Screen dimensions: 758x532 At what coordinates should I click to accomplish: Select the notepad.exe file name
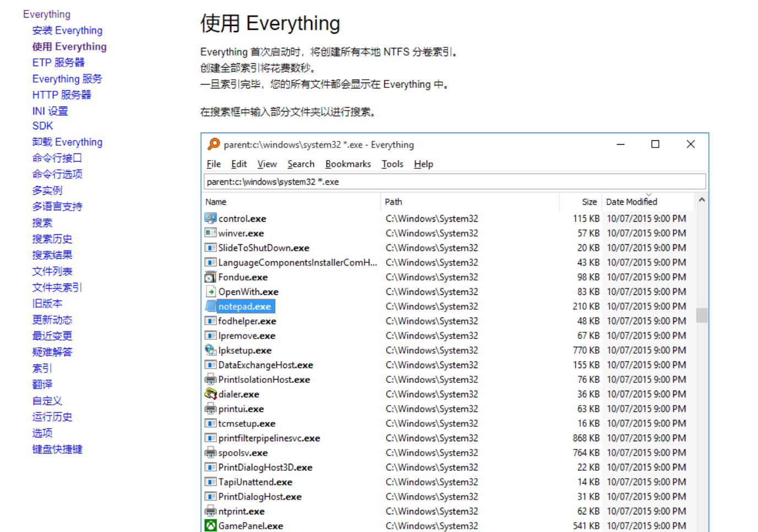pos(244,306)
